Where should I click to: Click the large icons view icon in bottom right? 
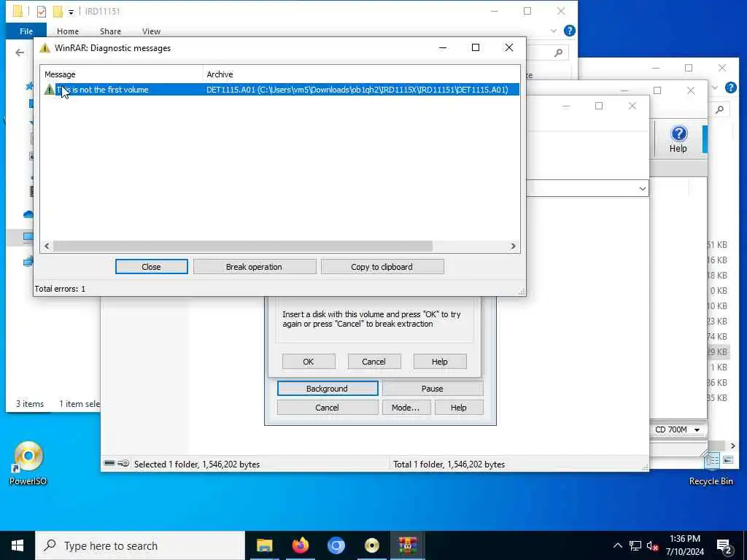click(727, 460)
